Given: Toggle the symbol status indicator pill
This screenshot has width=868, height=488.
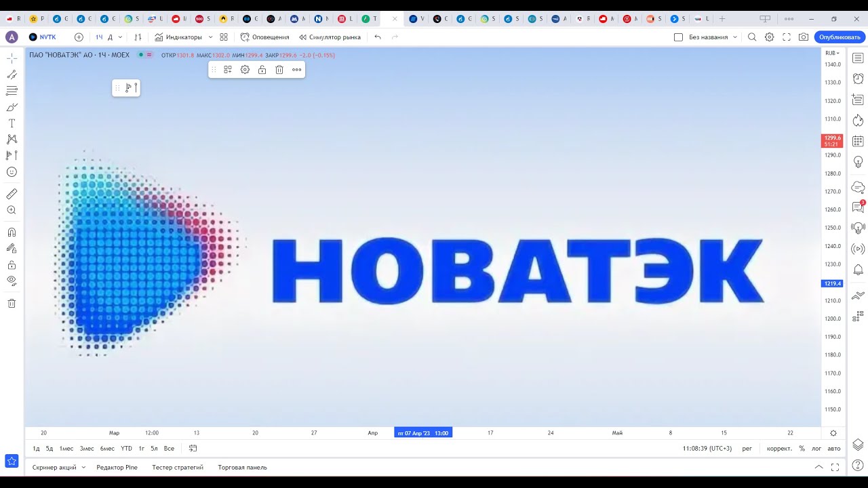Looking at the screenshot, I should pyautogui.click(x=144, y=55).
